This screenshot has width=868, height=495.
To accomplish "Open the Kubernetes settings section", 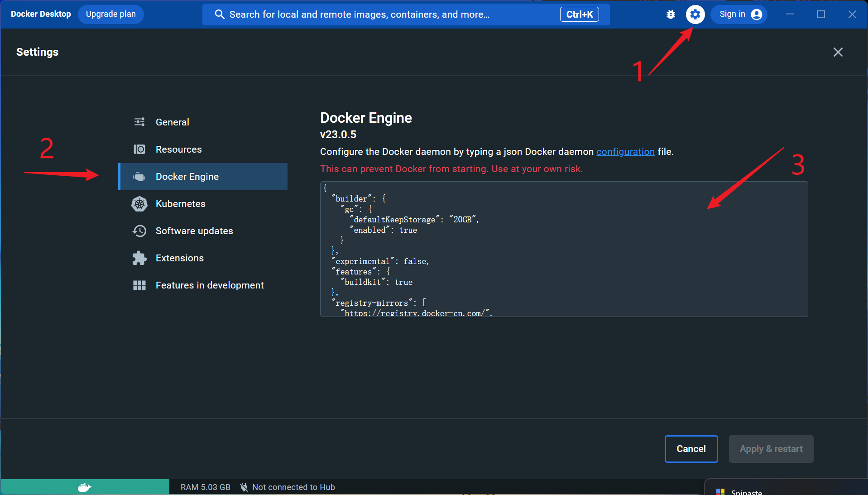I will (x=203, y=204).
